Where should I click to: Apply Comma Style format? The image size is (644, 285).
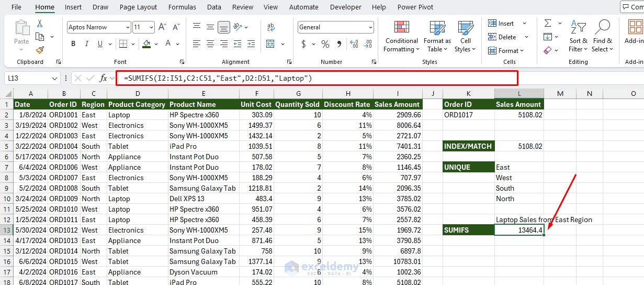(340, 44)
